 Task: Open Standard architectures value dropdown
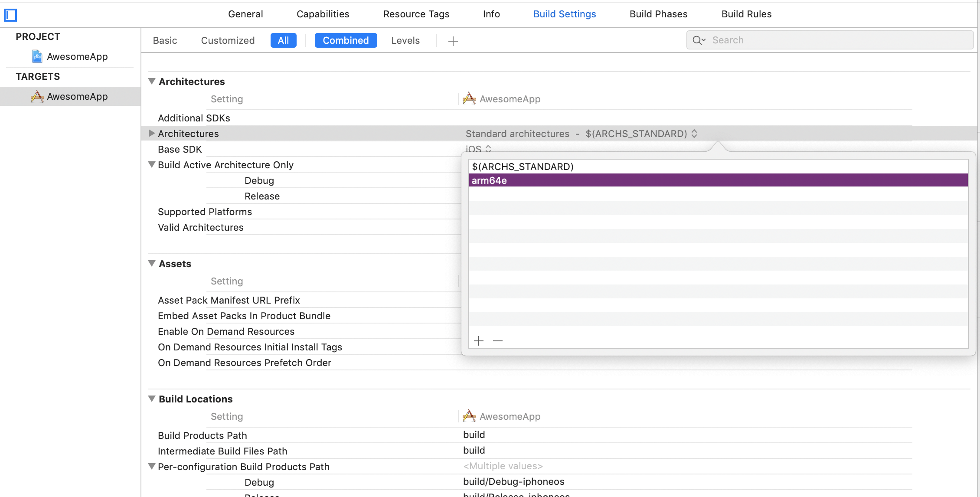(x=694, y=134)
